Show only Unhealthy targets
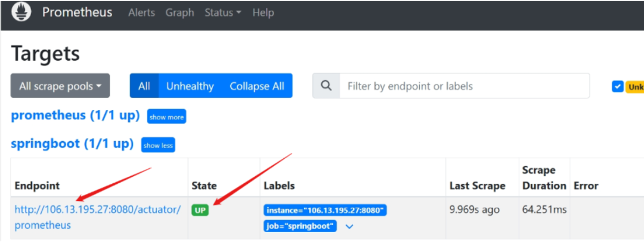The height and width of the screenshot is (244, 644). coord(190,86)
